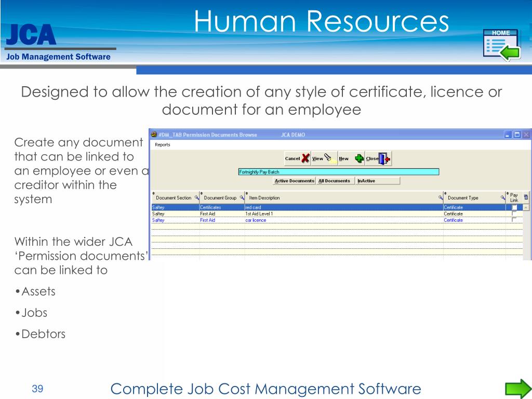Switch to the InActive filter

tap(378, 181)
